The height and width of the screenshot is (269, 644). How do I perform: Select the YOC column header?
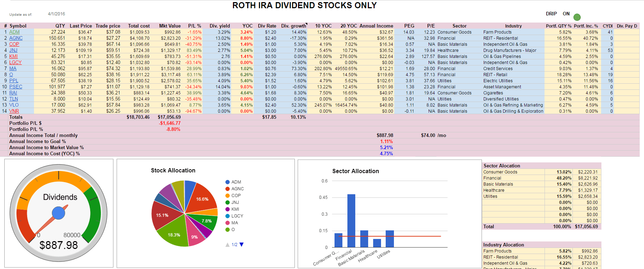coord(247,26)
